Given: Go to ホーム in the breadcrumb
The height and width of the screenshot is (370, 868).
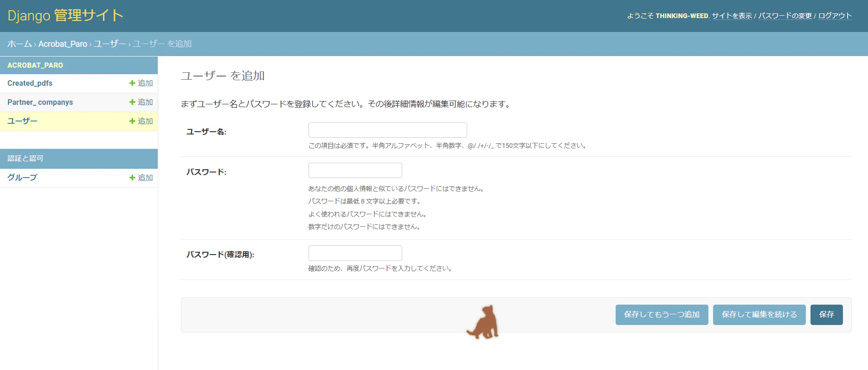Looking at the screenshot, I should (x=19, y=44).
